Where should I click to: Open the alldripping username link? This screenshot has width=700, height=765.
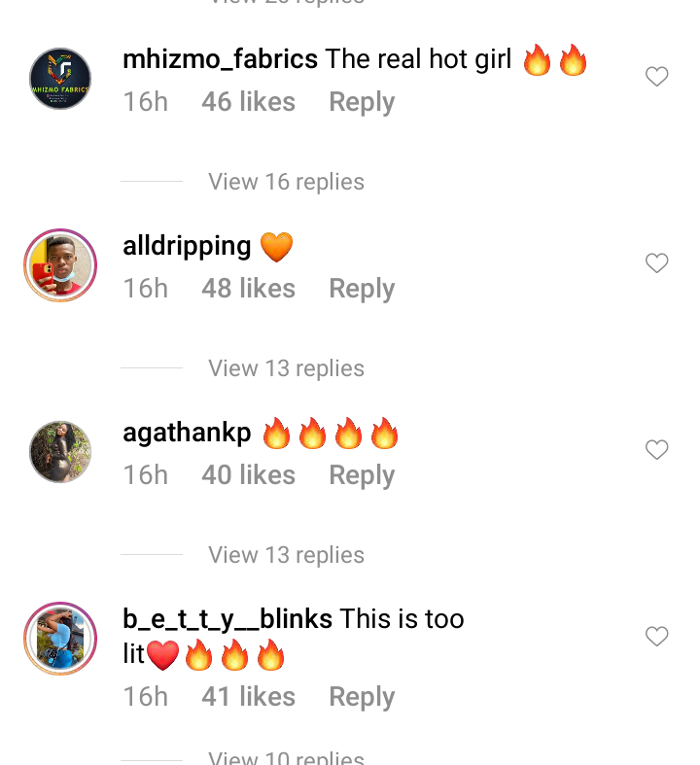[x=187, y=246]
